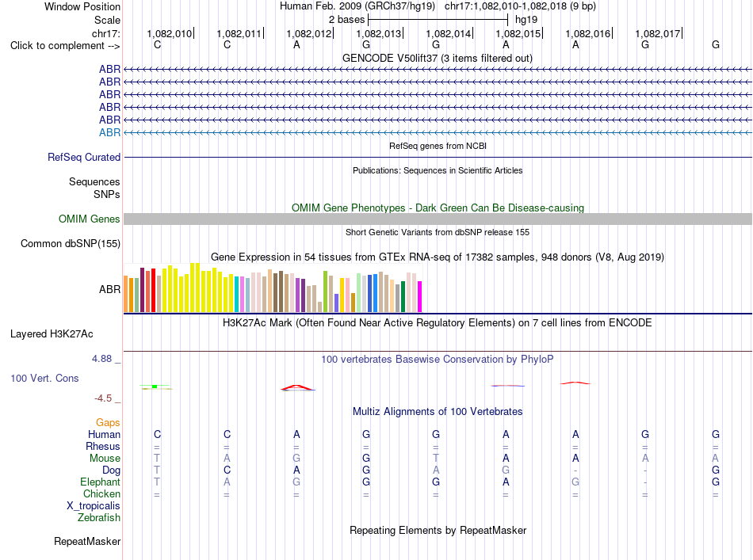Open the GENCODE V50lift37 track title
The height and width of the screenshot is (560, 753).
point(437,58)
